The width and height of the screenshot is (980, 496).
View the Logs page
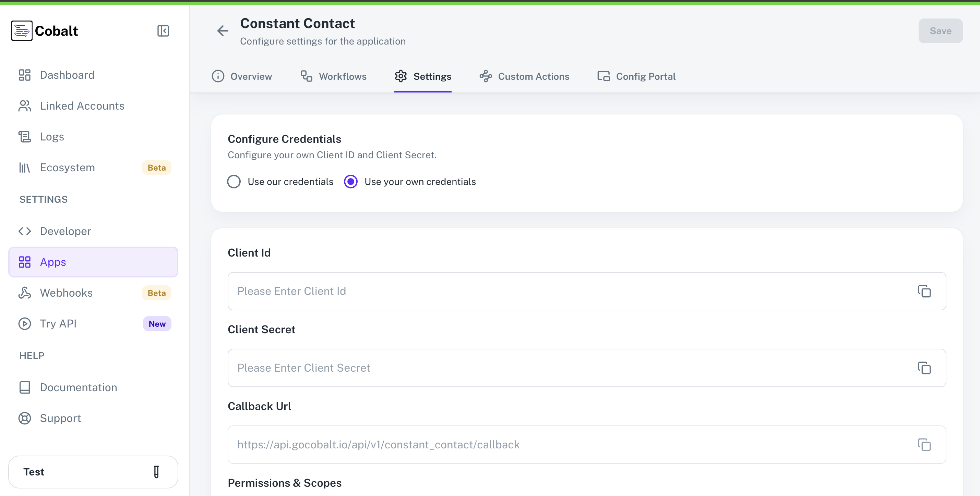pyautogui.click(x=52, y=136)
